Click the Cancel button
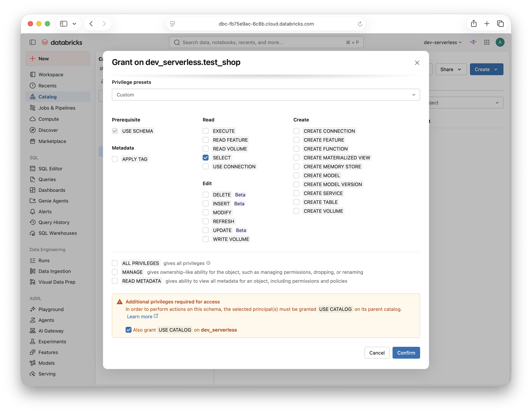 377,353
